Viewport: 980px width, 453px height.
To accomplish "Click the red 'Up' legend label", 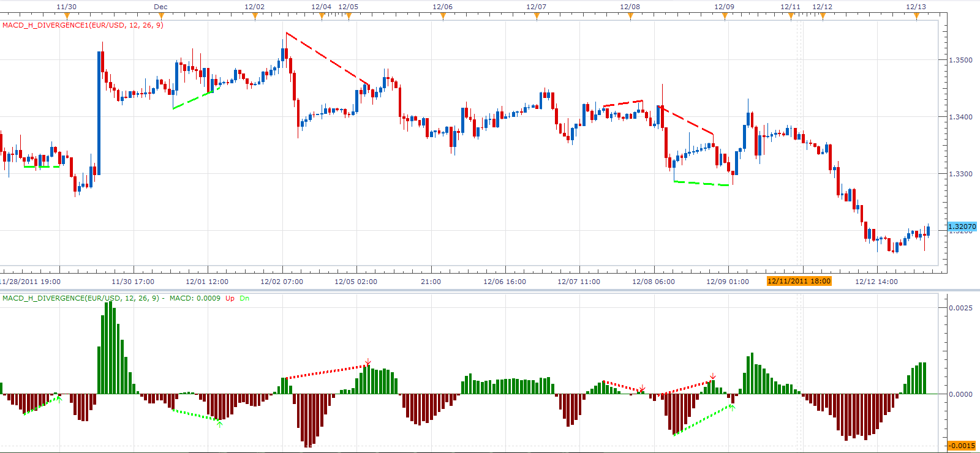I will 230,298.
